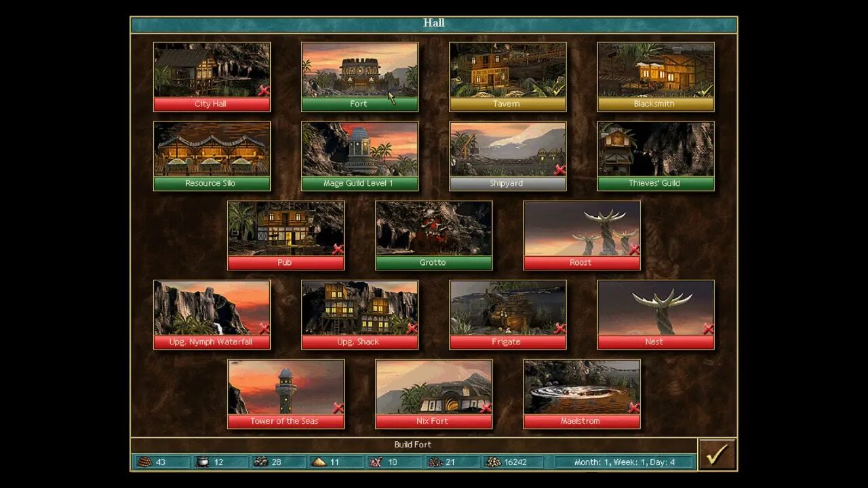Open the Tavern building card
The image size is (868, 488).
pos(507,77)
